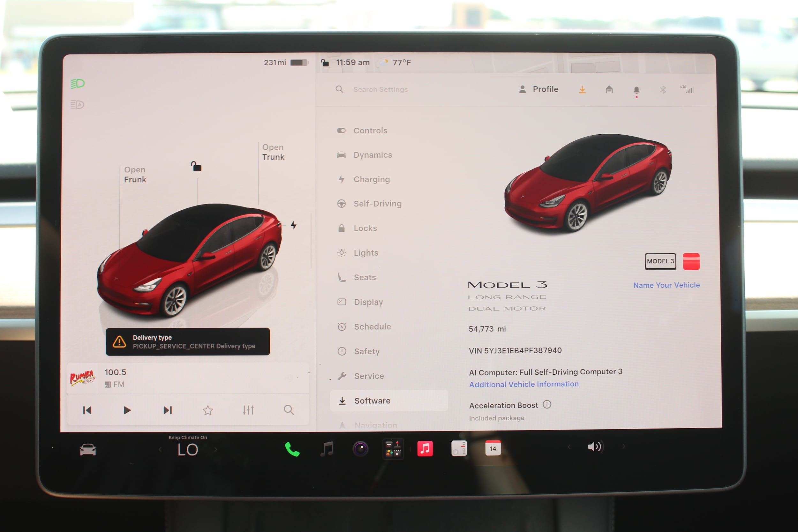Tap the lock icon in status bar
798x532 pixels.
tap(325, 63)
